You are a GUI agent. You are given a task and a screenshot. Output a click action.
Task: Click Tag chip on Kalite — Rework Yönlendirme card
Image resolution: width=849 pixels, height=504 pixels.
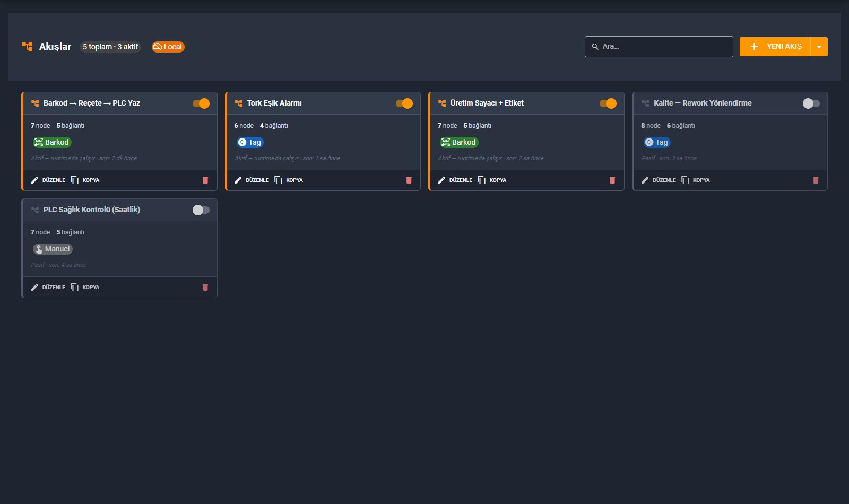657,142
